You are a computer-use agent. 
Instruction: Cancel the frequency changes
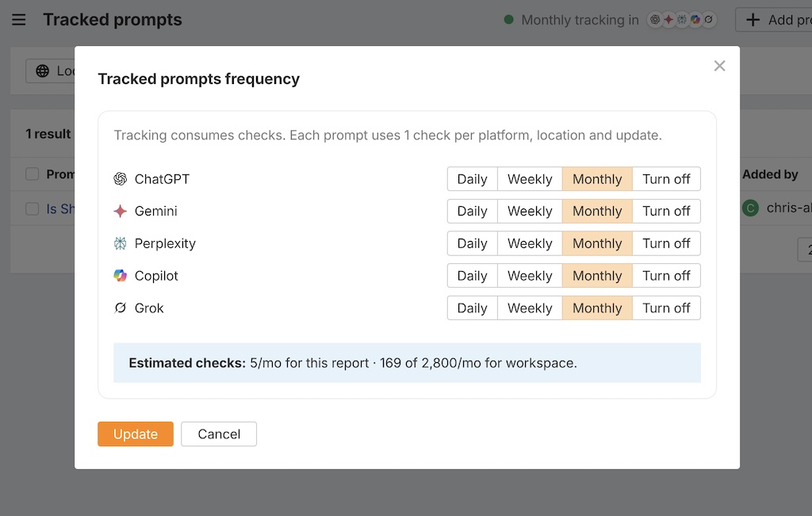click(x=219, y=434)
